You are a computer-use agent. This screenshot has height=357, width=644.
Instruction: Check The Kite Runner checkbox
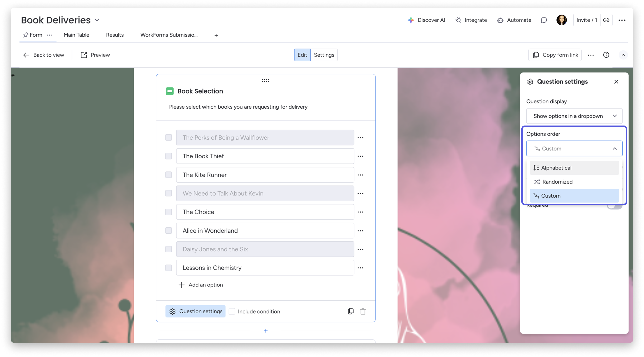coord(169,175)
